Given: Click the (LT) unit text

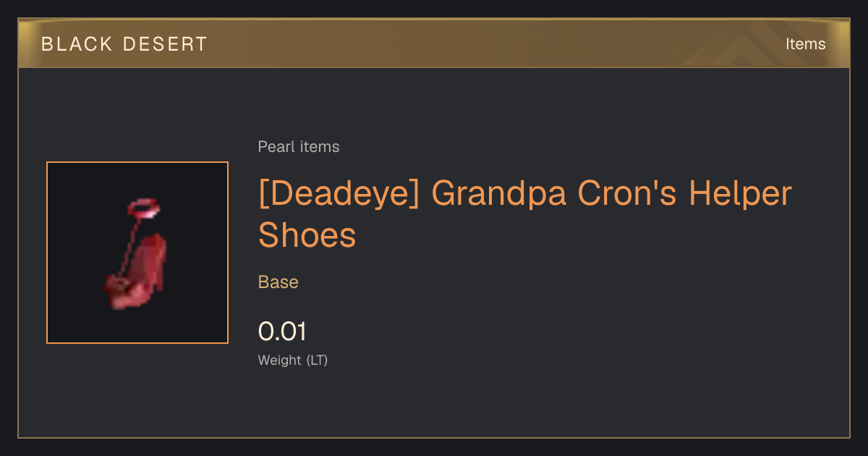Looking at the screenshot, I should [318, 360].
